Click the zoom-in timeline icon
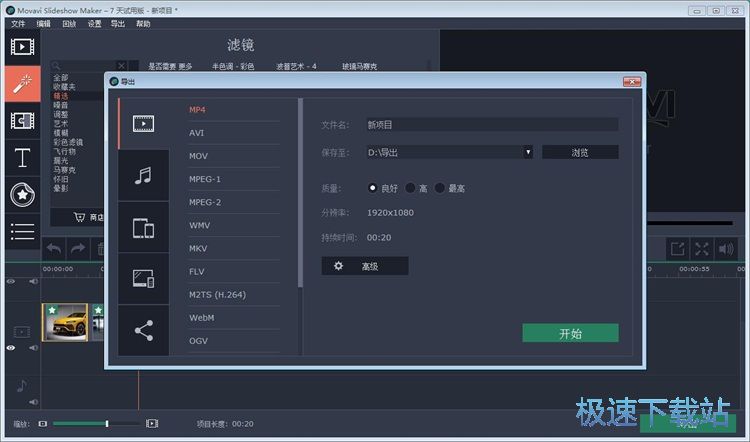The image size is (750, 442). point(152,423)
